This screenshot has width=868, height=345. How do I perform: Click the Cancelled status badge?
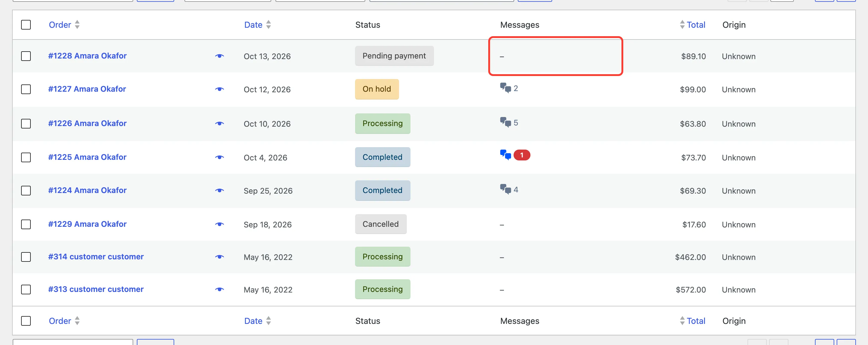(x=381, y=224)
